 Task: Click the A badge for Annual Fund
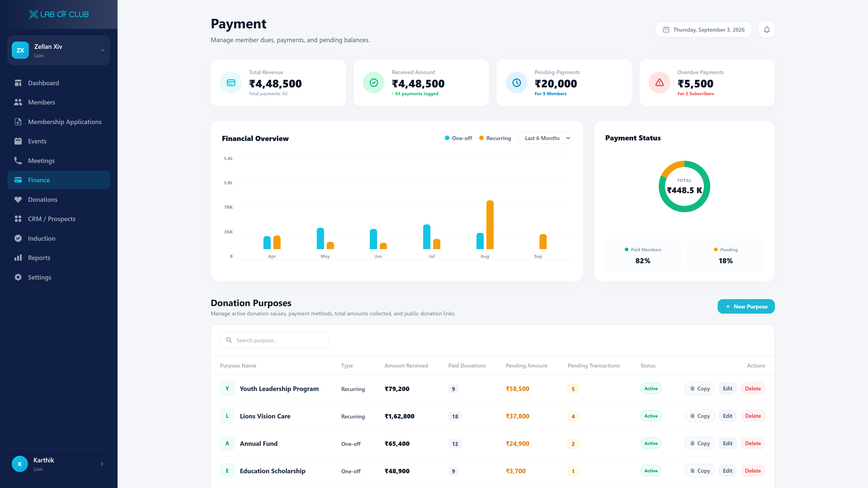(x=227, y=444)
